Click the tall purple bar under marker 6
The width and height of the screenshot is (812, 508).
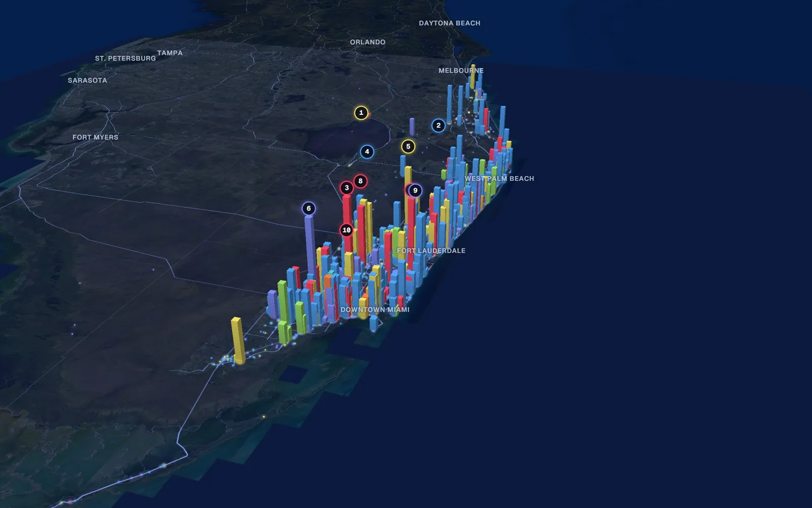(310, 246)
